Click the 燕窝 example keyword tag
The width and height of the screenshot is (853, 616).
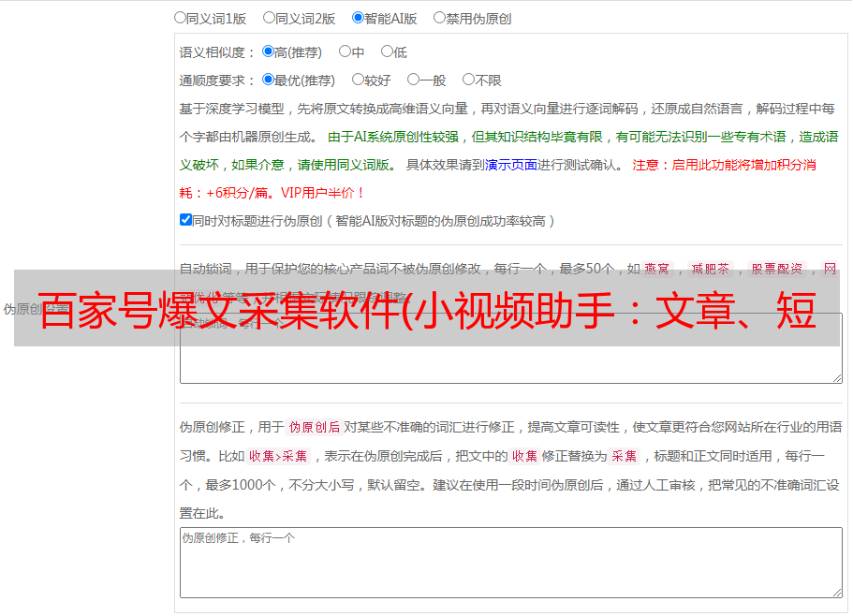tap(656, 269)
